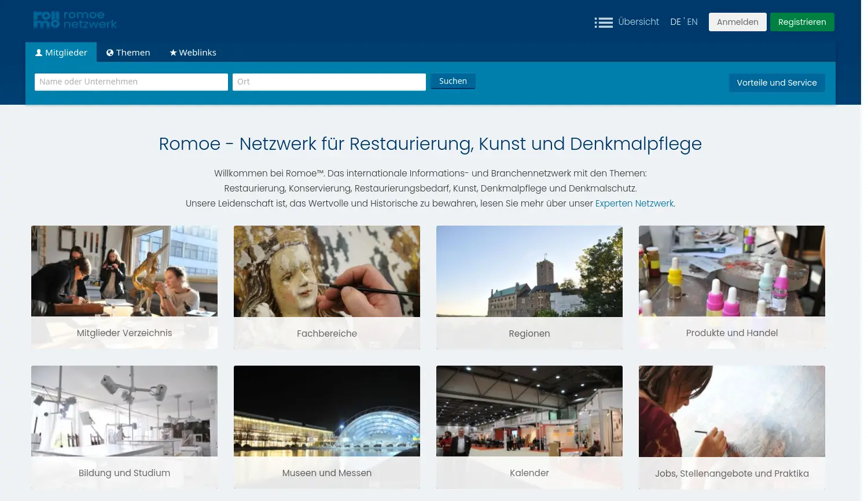Switch to the Weblinks tab

click(193, 53)
